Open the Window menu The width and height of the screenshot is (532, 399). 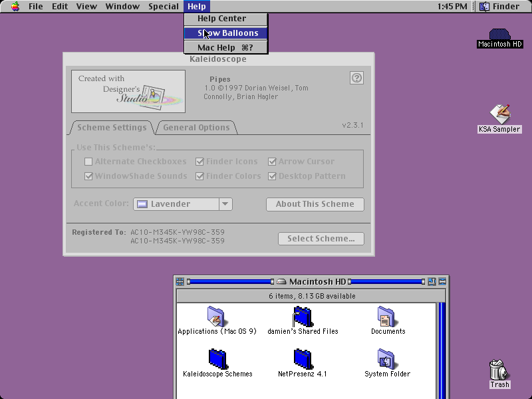click(x=122, y=7)
